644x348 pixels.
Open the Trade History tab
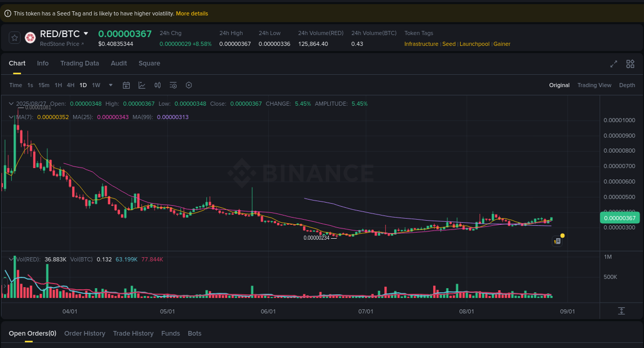[133, 334]
